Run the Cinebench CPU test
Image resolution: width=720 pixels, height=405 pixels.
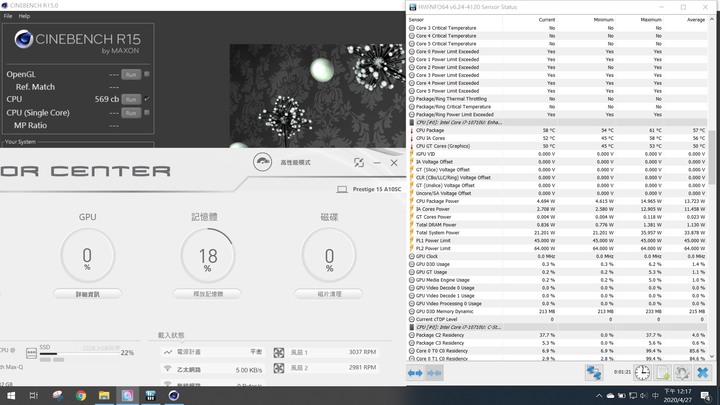pyautogui.click(x=131, y=99)
